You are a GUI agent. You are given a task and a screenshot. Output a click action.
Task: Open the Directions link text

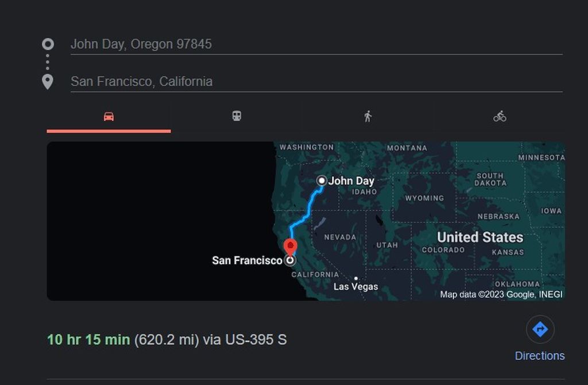[x=539, y=356]
